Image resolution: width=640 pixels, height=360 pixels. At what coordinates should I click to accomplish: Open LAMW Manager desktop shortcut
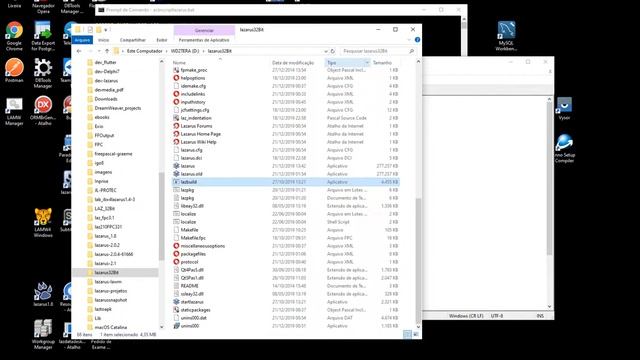coord(14,111)
